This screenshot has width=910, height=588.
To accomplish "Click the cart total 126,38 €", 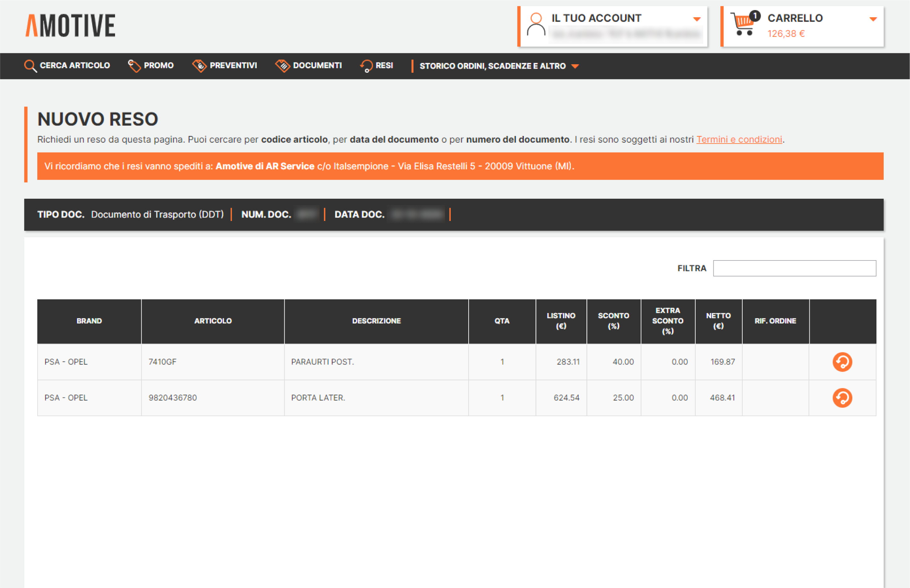I will (x=786, y=34).
